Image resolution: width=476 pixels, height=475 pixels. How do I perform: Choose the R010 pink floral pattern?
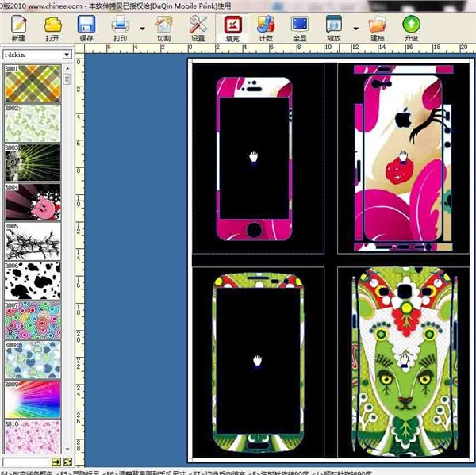click(x=33, y=437)
